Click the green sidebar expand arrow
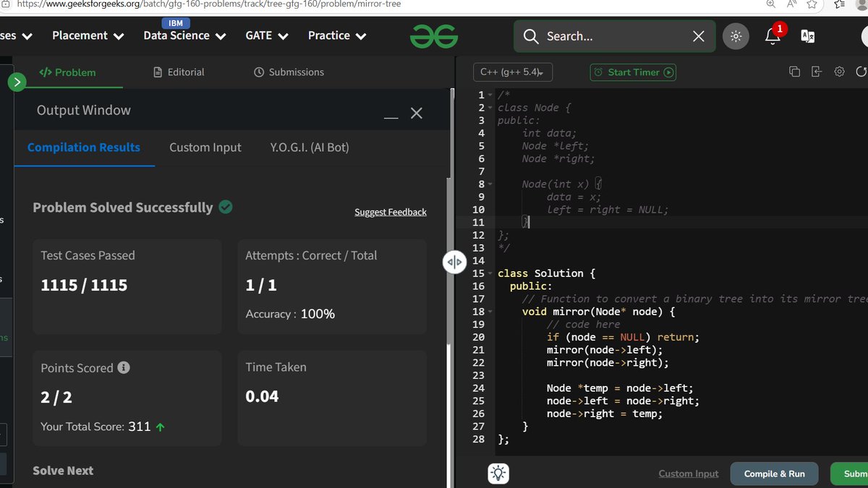Image resolution: width=868 pixels, height=488 pixels. pyautogui.click(x=17, y=82)
